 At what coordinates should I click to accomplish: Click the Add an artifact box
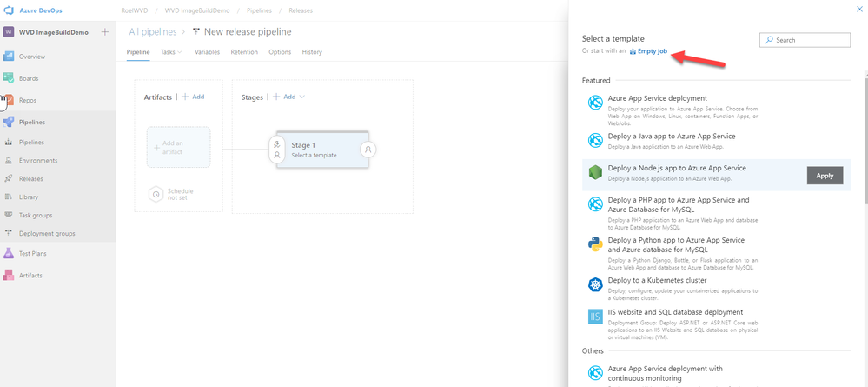pos(178,148)
